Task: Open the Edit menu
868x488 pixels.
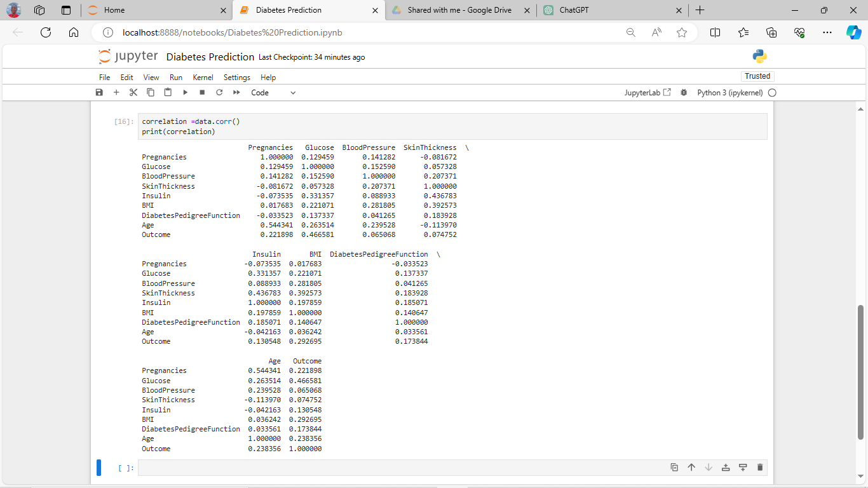Action: (127, 78)
